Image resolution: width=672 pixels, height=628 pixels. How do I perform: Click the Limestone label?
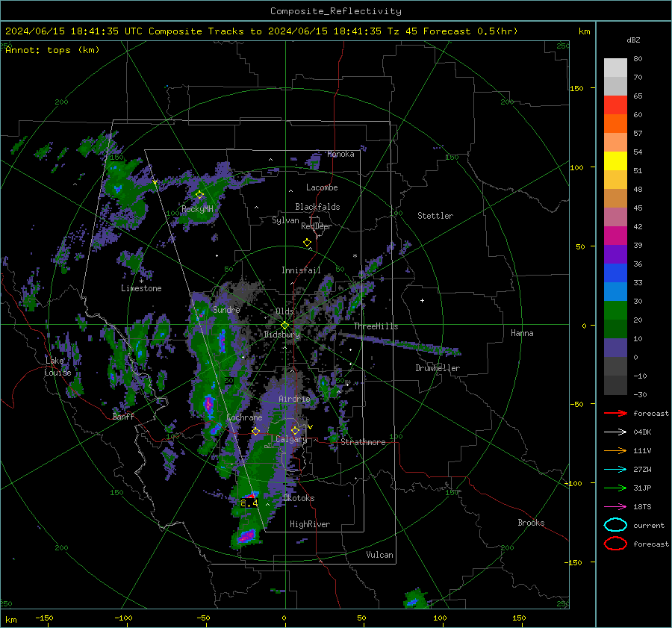[x=141, y=288]
